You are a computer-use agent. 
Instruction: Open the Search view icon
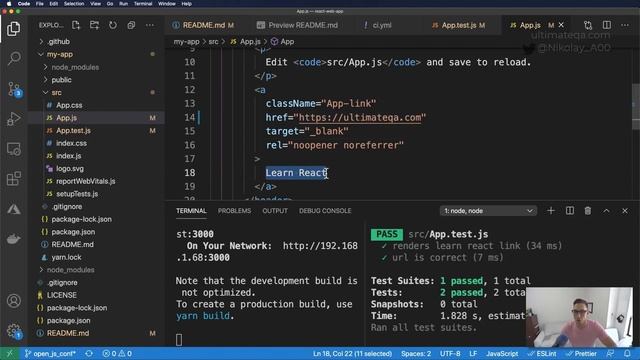pos(14,58)
